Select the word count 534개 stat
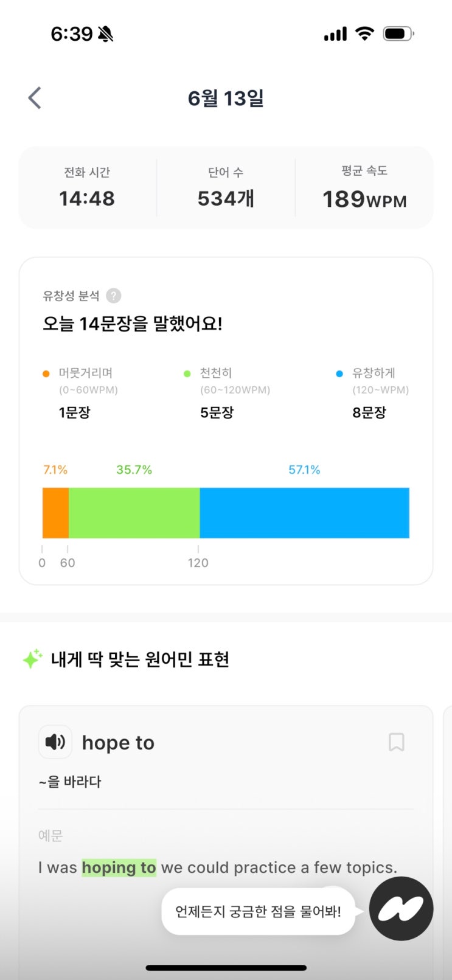Image resolution: width=452 pixels, height=980 pixels. pyautogui.click(x=226, y=187)
